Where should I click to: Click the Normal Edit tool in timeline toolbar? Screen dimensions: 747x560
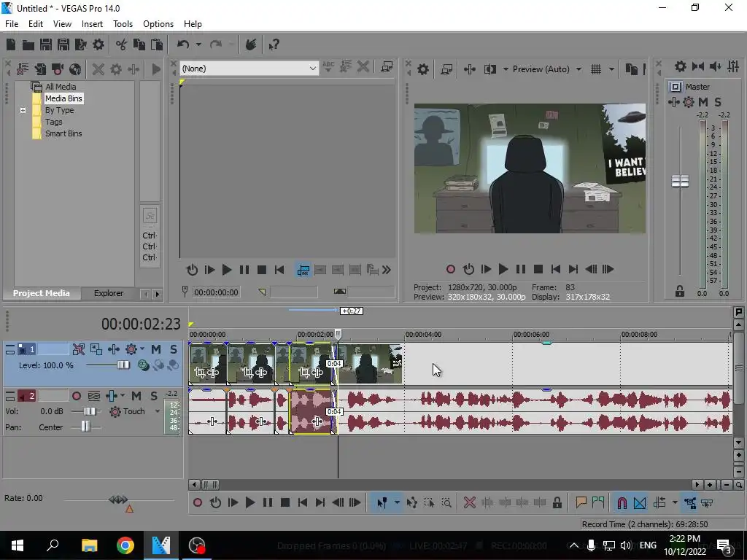click(382, 503)
